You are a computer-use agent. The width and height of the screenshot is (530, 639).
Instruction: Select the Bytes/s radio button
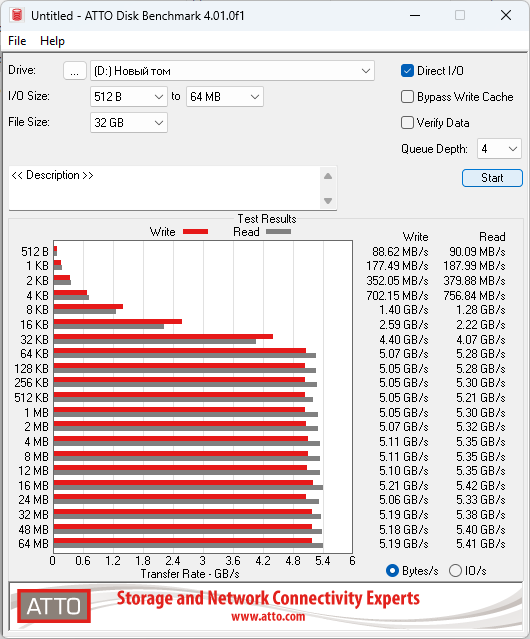pyautogui.click(x=392, y=571)
